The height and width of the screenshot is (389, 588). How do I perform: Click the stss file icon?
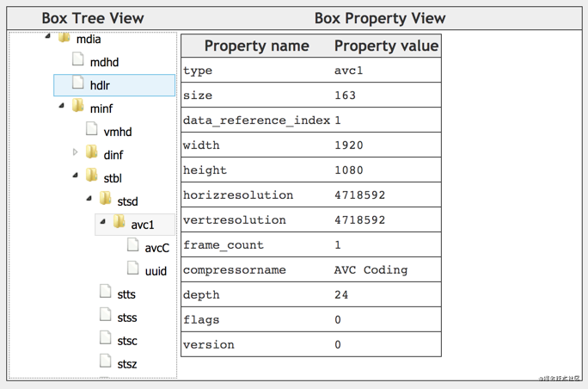(x=106, y=314)
